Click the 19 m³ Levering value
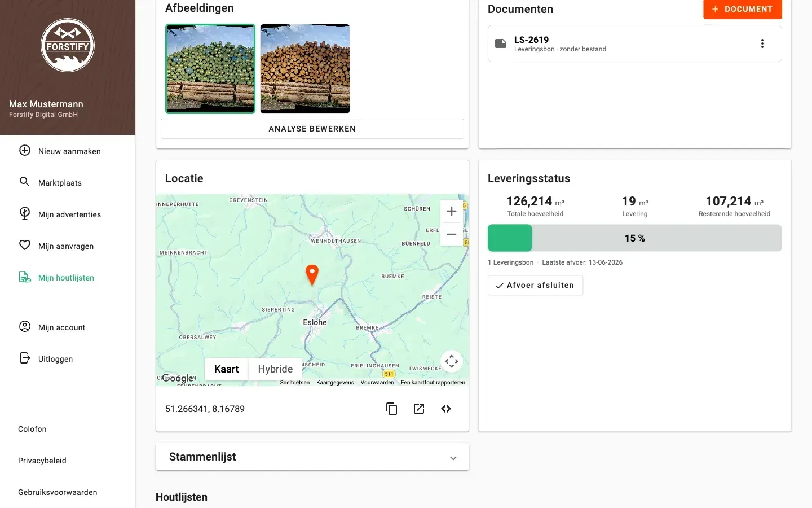Image resolution: width=812 pixels, height=508 pixels. [x=635, y=202]
